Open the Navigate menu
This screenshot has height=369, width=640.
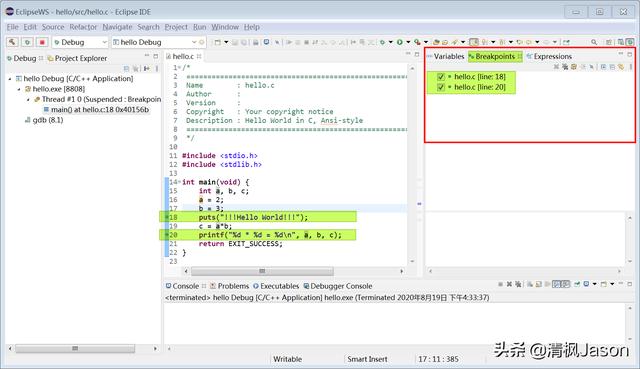point(118,27)
